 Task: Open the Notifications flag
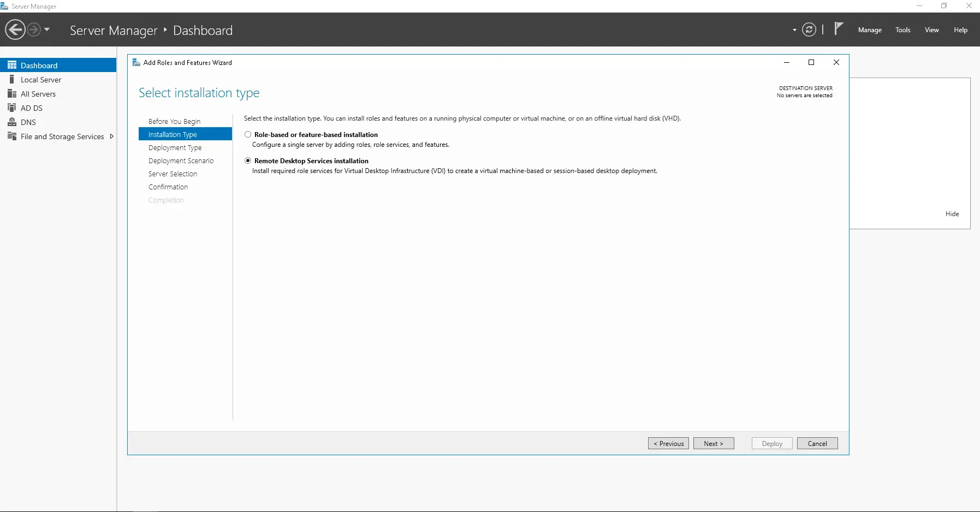(838, 29)
